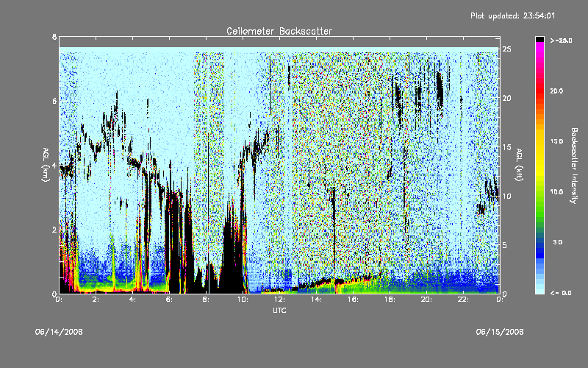Click the right kft axis label 15
The height and width of the screenshot is (368, 588).
tap(506, 147)
